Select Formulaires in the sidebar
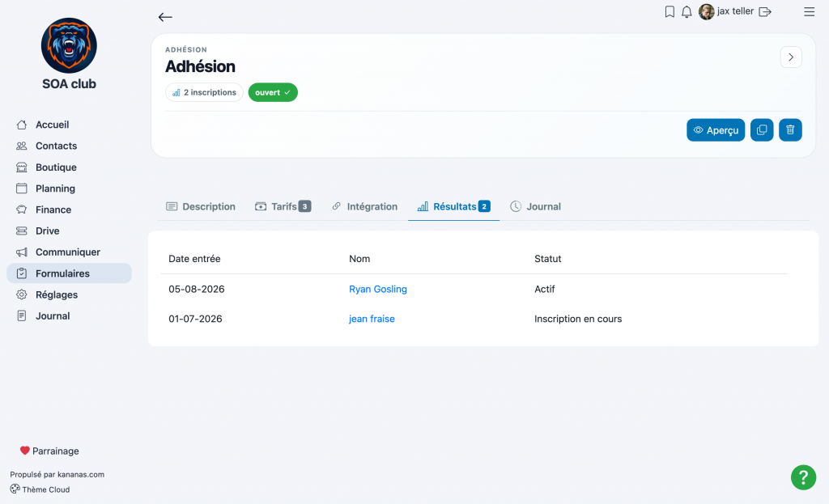 coord(70,273)
